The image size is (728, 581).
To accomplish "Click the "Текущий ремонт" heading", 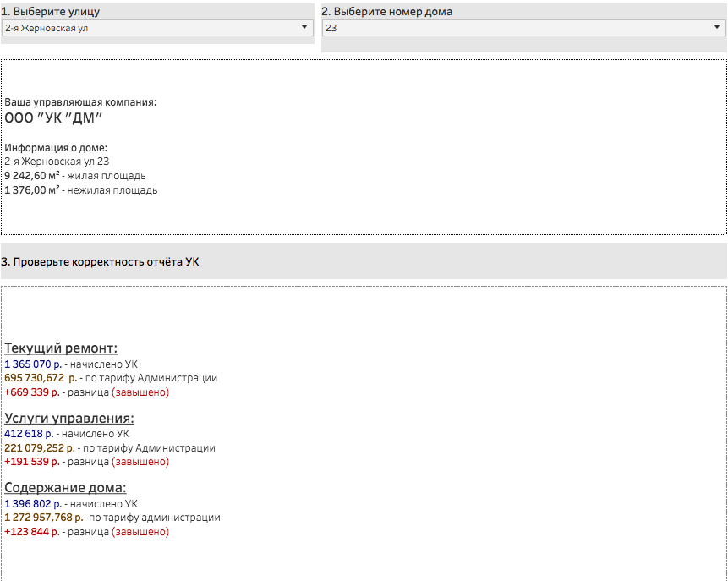I will coord(61,348).
